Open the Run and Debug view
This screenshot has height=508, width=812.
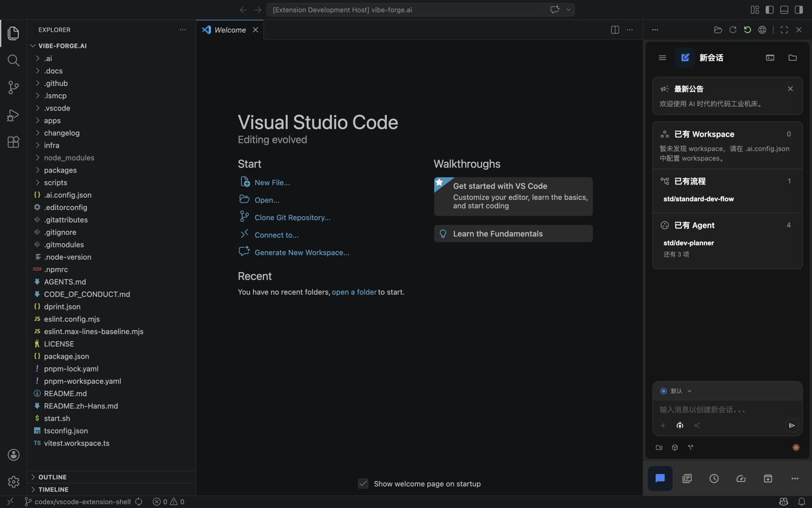[x=14, y=115]
